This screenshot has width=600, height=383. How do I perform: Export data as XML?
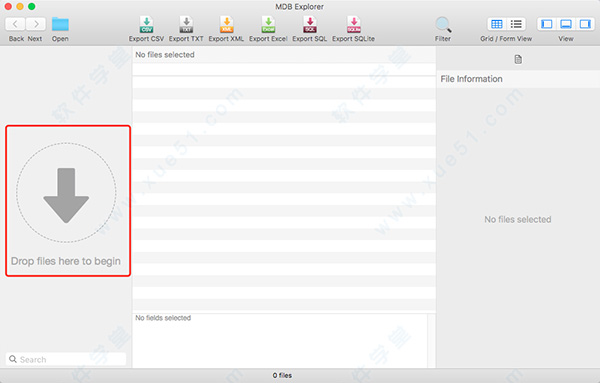coord(227,24)
